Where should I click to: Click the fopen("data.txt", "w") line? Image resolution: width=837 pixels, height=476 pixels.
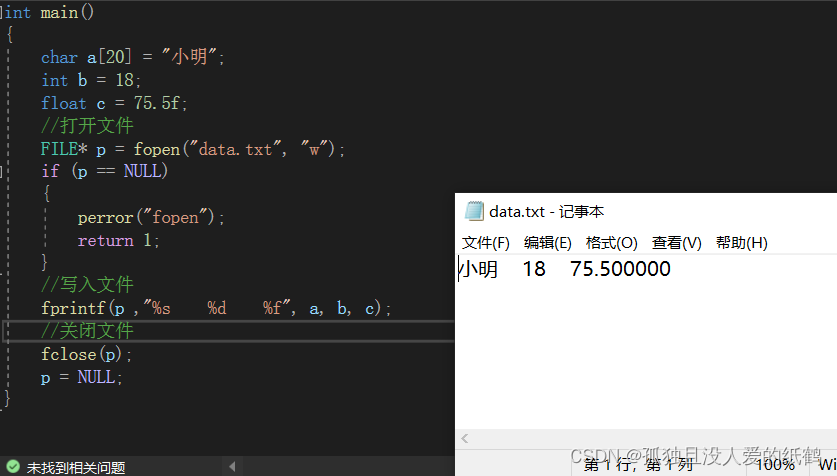tap(193, 149)
